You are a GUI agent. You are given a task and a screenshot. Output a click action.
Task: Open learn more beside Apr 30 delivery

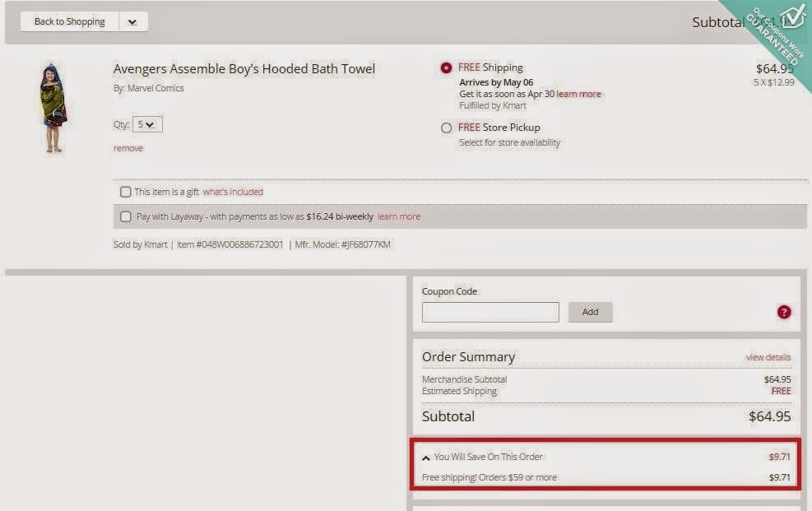click(x=578, y=94)
